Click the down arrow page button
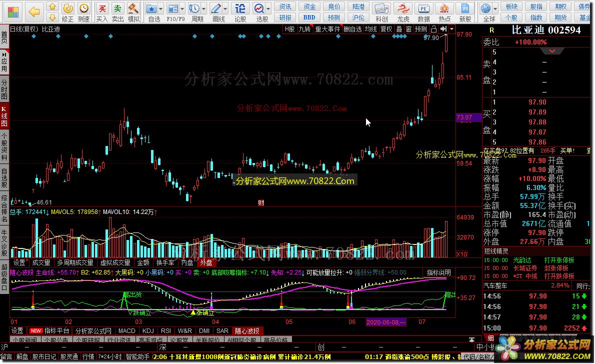The height and width of the screenshot is (364, 595). click(x=52, y=17)
